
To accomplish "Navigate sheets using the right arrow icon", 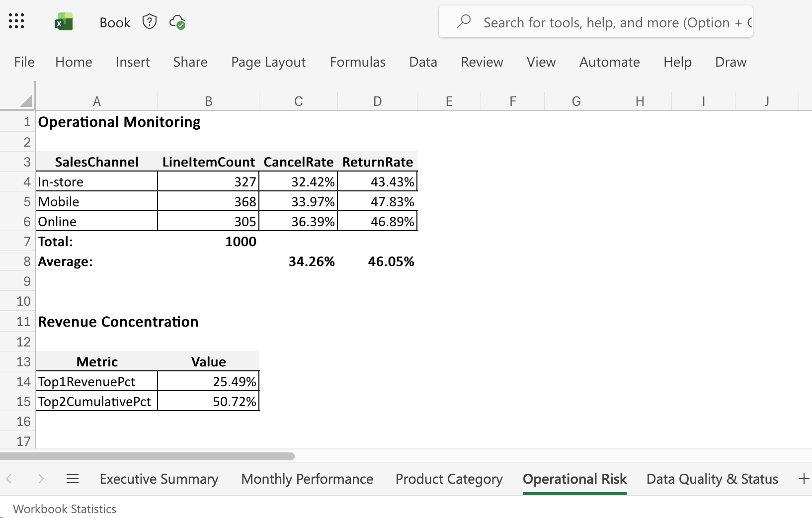I will coord(41,479).
